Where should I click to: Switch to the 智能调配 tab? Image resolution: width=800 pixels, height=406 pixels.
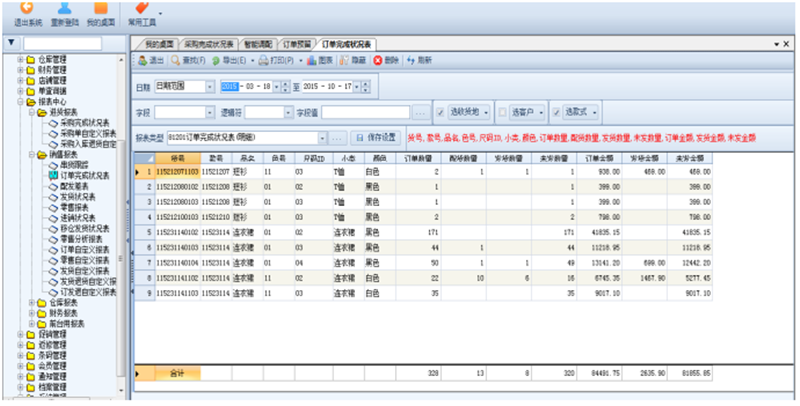[x=251, y=45]
